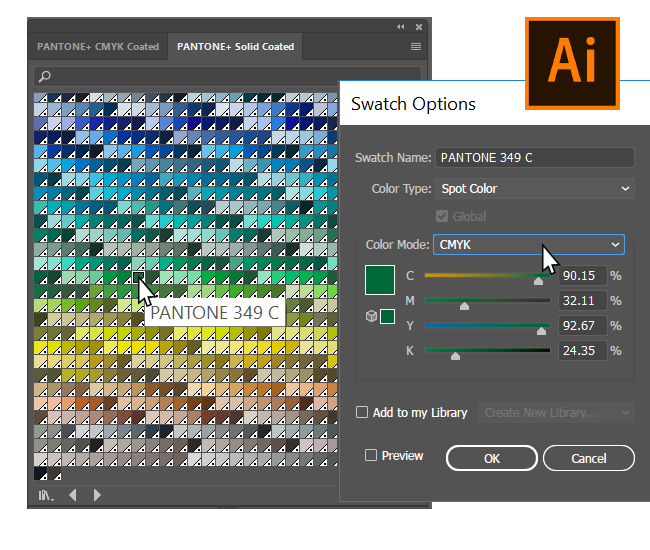Switch to PANTONE+ Solid Coated tab
Viewport: 650px width, 550px height.
coord(235,46)
